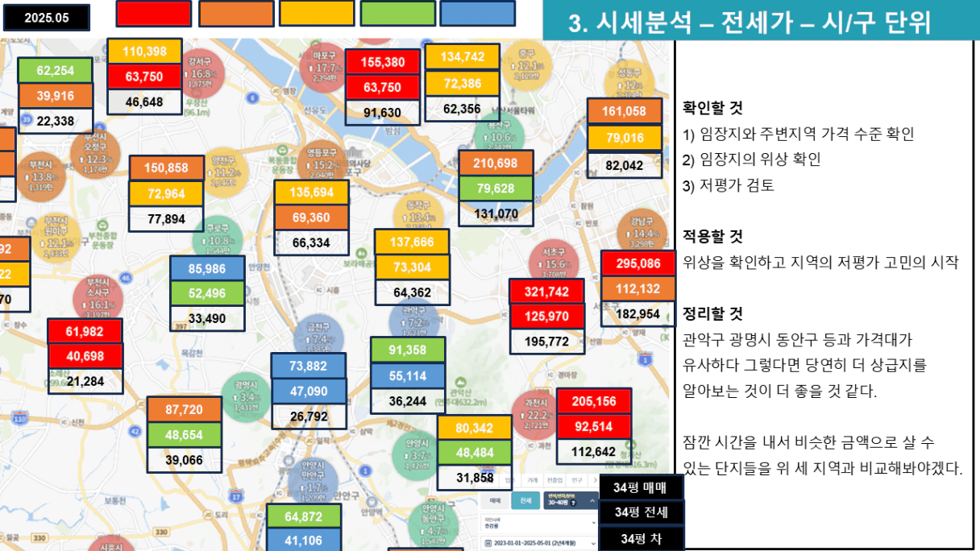Select the 과천시 district bubble

point(535,414)
